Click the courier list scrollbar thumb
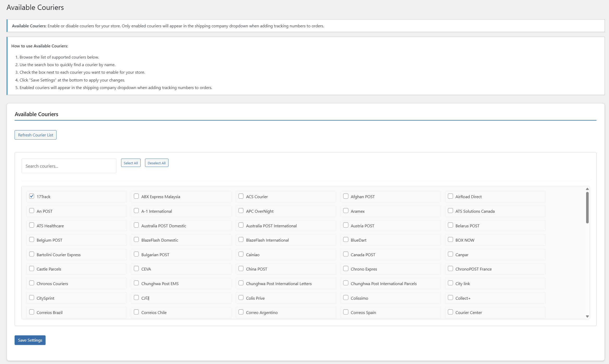 pos(587,208)
